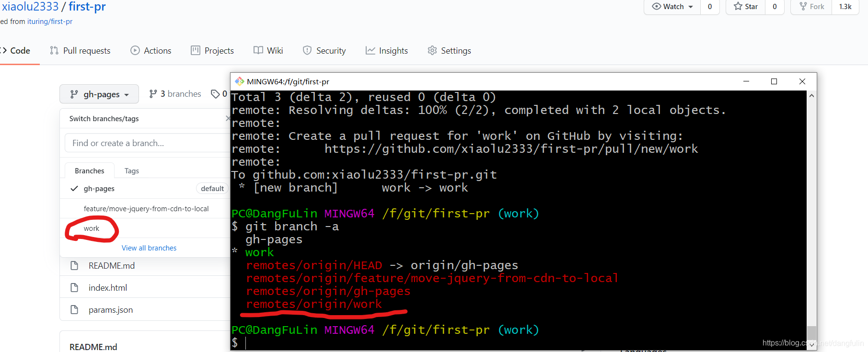This screenshot has width=868, height=352.
Task: Click the Git Bash window icon
Action: pos(239,81)
